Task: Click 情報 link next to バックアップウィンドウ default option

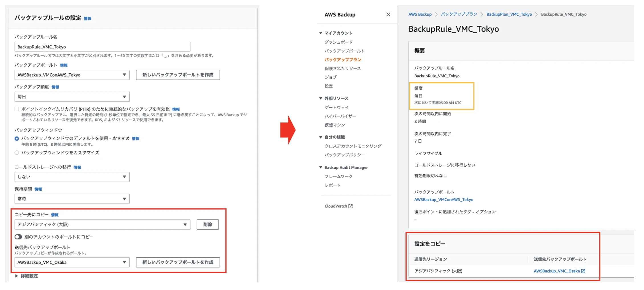Action: 136,139
